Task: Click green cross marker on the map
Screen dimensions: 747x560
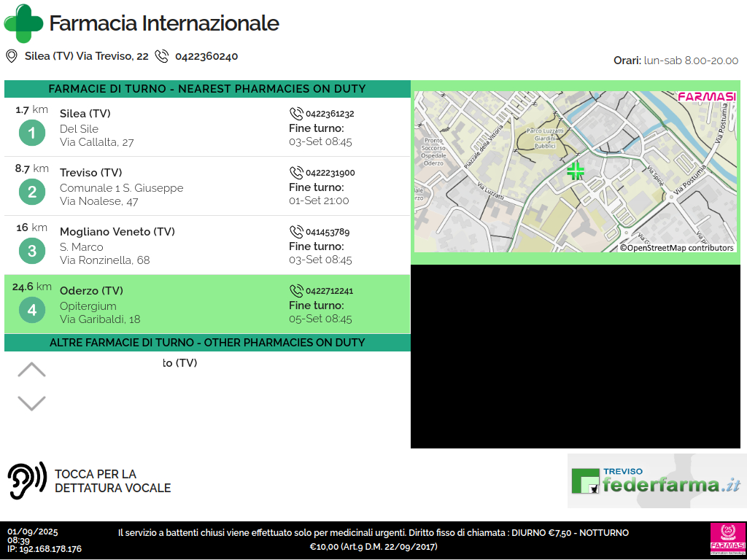Action: pos(576,171)
